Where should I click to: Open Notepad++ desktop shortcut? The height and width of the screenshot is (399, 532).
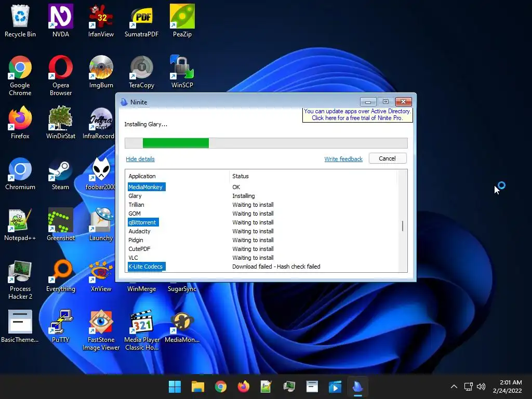[x=20, y=224]
